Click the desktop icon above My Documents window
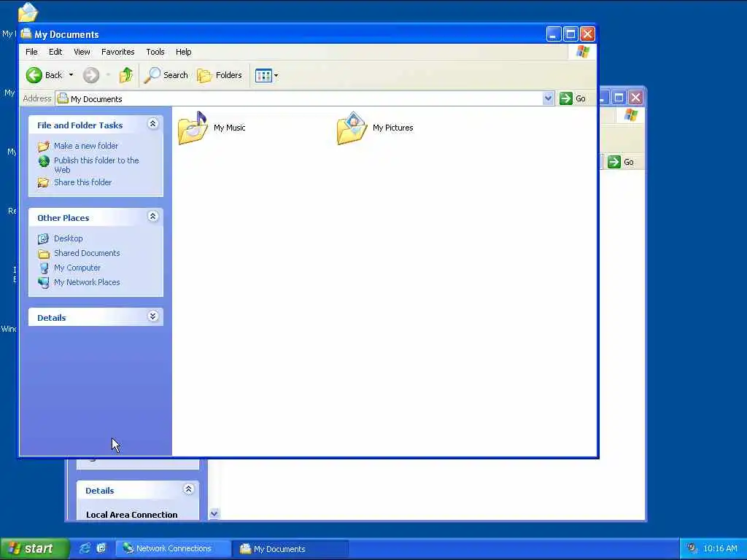The image size is (747, 560). point(28,12)
